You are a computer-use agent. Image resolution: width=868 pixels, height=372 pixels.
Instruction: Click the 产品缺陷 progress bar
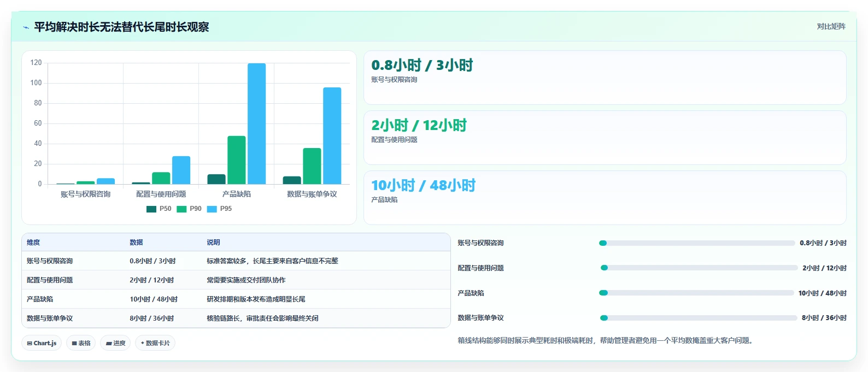(x=696, y=293)
